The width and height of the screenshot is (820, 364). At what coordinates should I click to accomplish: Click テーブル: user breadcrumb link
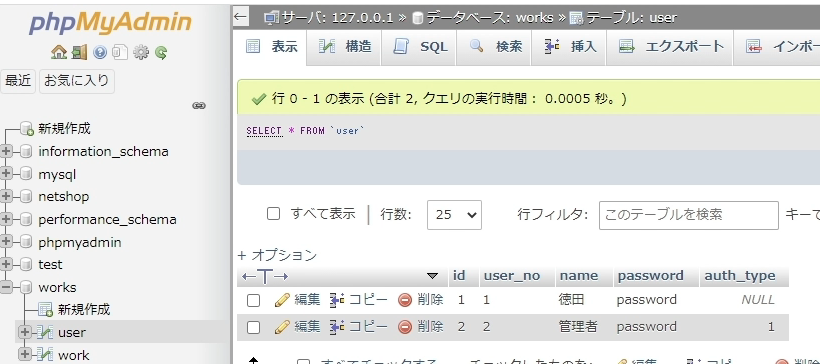pos(631,18)
